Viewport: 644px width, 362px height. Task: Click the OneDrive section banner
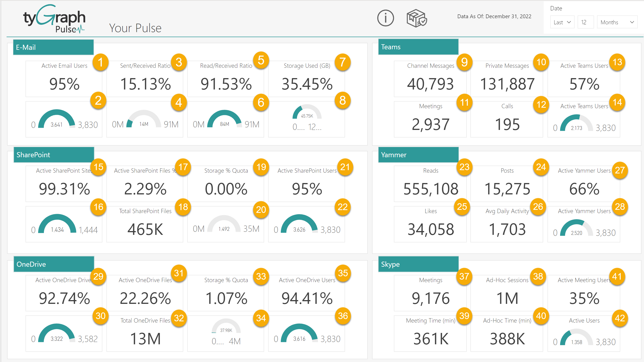pos(53,264)
